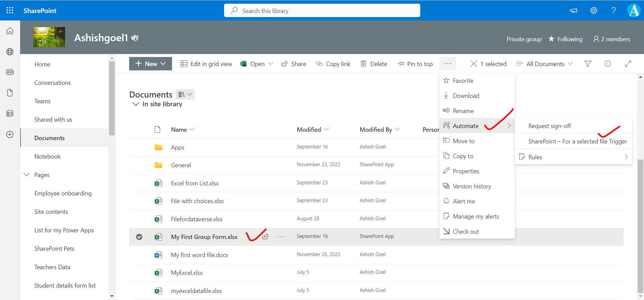Click the filter funnel icon
644x300 pixels.
tap(588, 64)
